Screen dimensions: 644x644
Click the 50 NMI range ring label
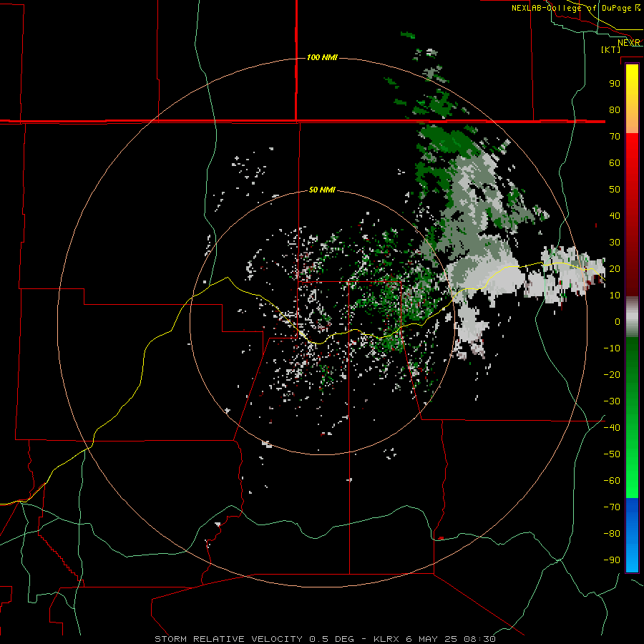[322, 190]
